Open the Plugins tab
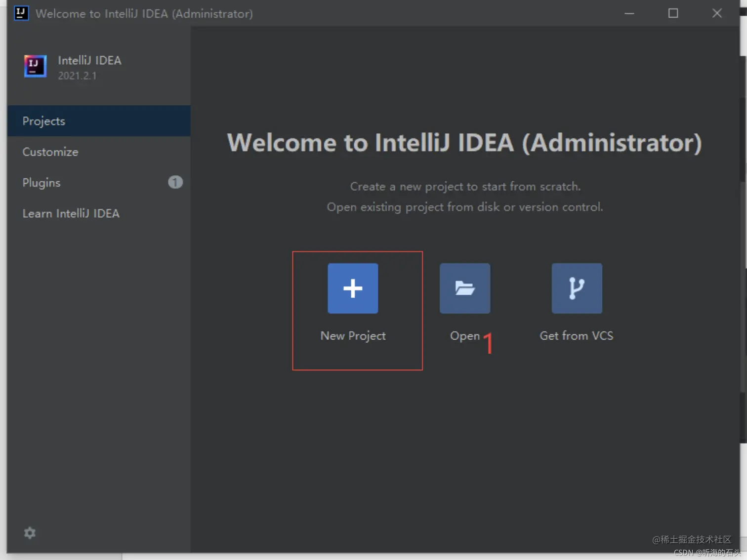This screenshot has height=560, width=747. [x=99, y=182]
